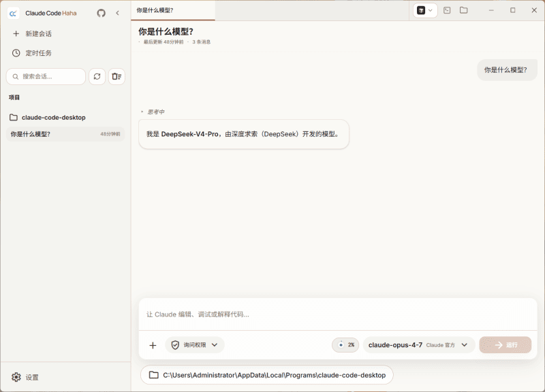Switch to the 你是什么模型? tab
The height and width of the screenshot is (392, 545).
pyautogui.click(x=173, y=10)
